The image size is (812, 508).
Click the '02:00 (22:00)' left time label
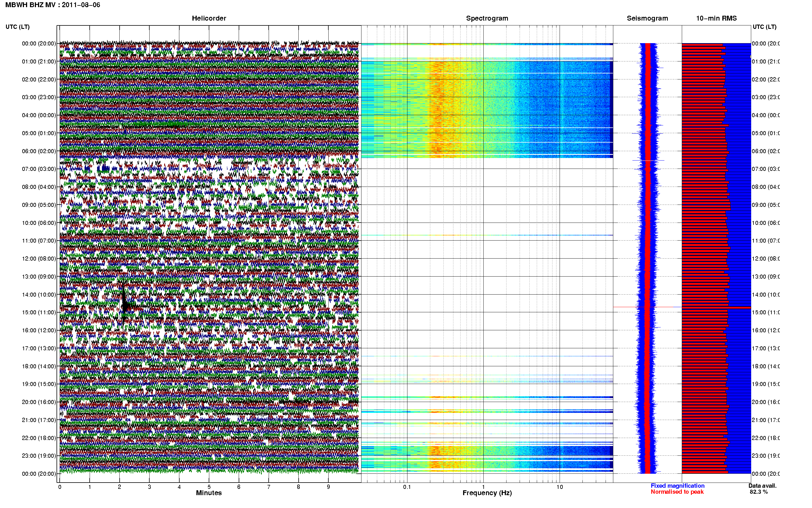tap(39, 79)
